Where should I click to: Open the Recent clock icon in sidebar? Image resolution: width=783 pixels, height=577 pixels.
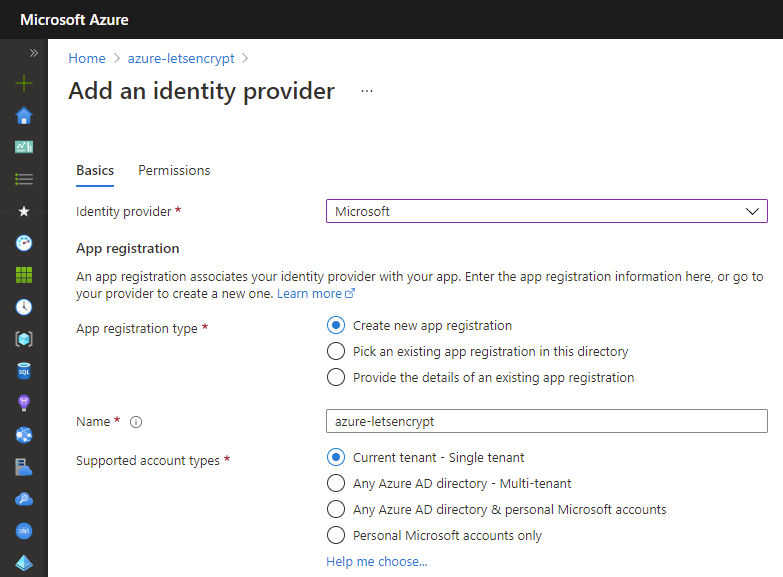click(x=23, y=307)
